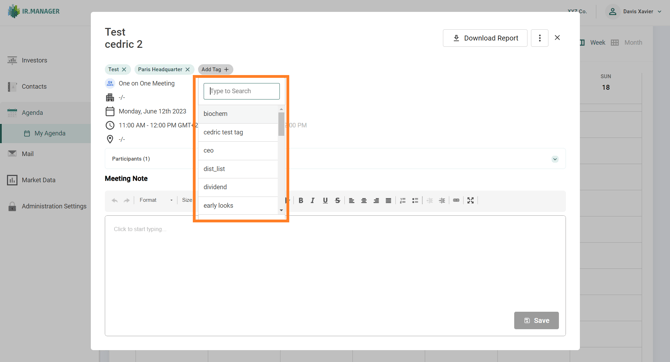Viewport: 670px width, 362px height.
Task: Insert a bulleted list
Action: pyautogui.click(x=415, y=200)
